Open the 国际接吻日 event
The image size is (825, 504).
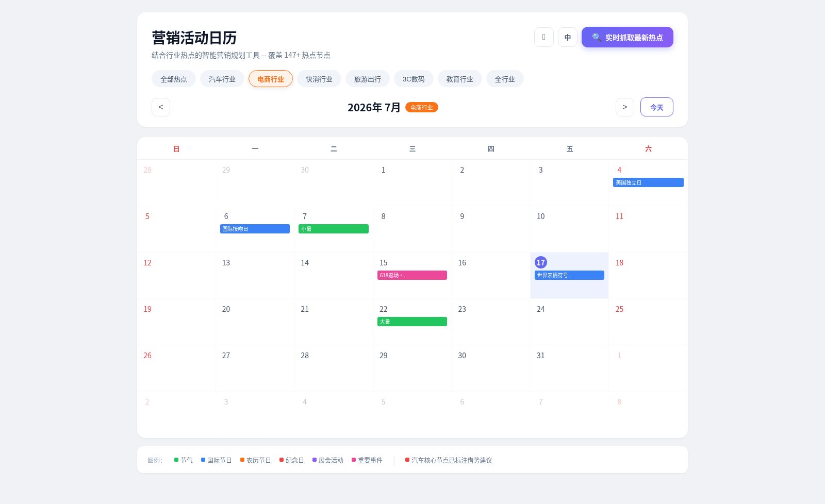point(255,229)
